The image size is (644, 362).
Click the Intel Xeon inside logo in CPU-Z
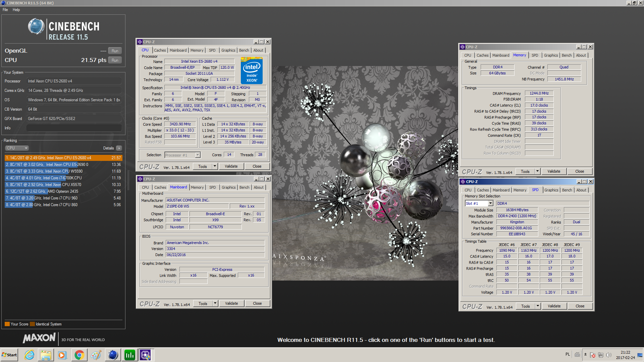(252, 71)
